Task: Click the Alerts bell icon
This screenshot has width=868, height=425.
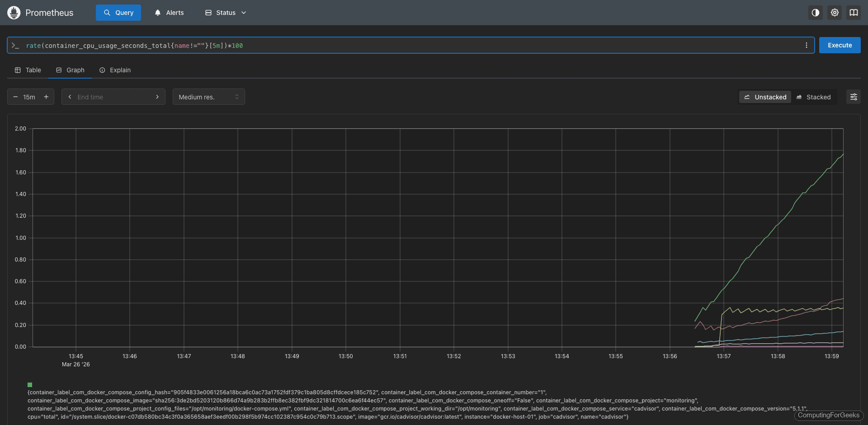Action: pyautogui.click(x=157, y=12)
